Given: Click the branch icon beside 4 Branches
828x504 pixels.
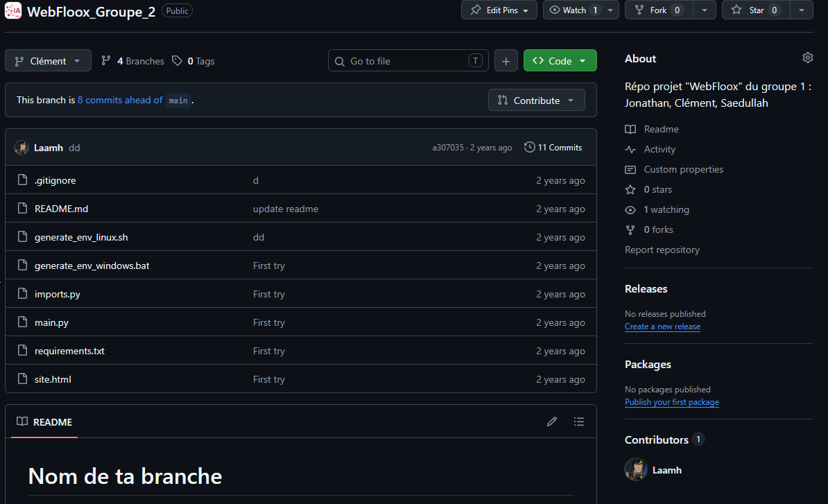Looking at the screenshot, I should (106, 61).
